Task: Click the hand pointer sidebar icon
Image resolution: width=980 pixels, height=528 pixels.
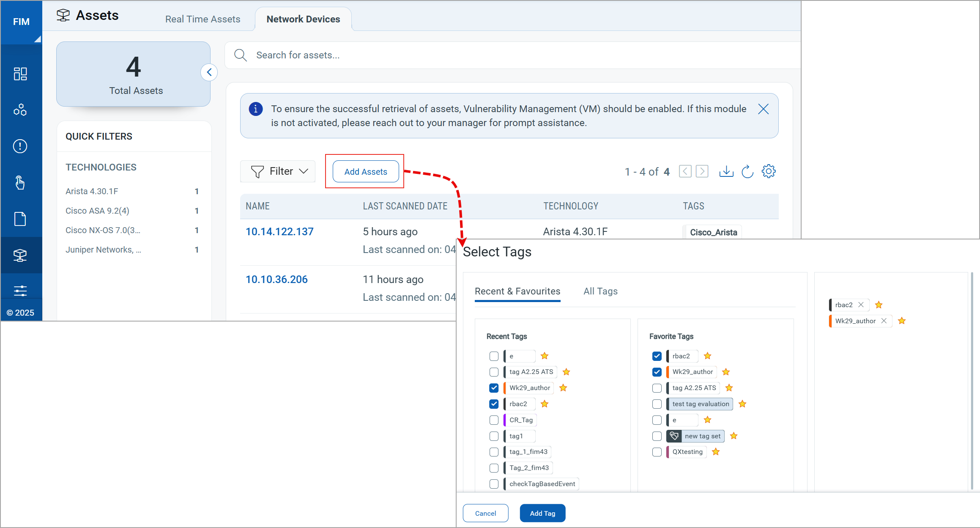Action: tap(20, 183)
